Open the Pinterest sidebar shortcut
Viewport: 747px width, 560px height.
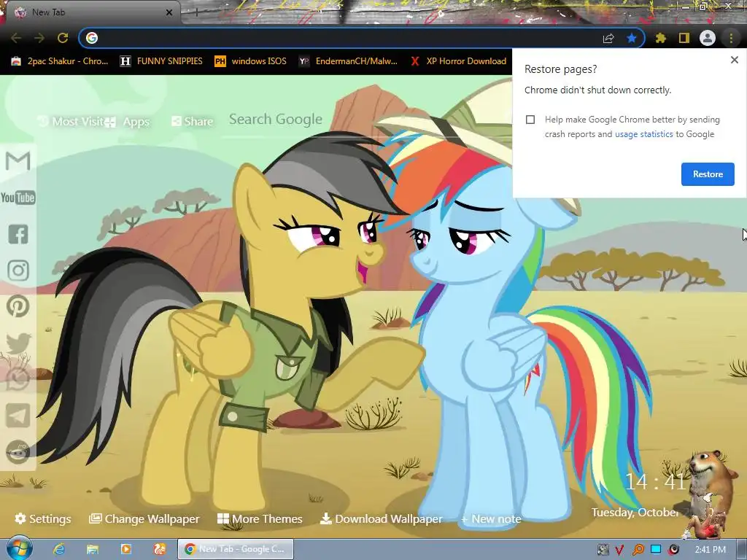click(x=18, y=306)
